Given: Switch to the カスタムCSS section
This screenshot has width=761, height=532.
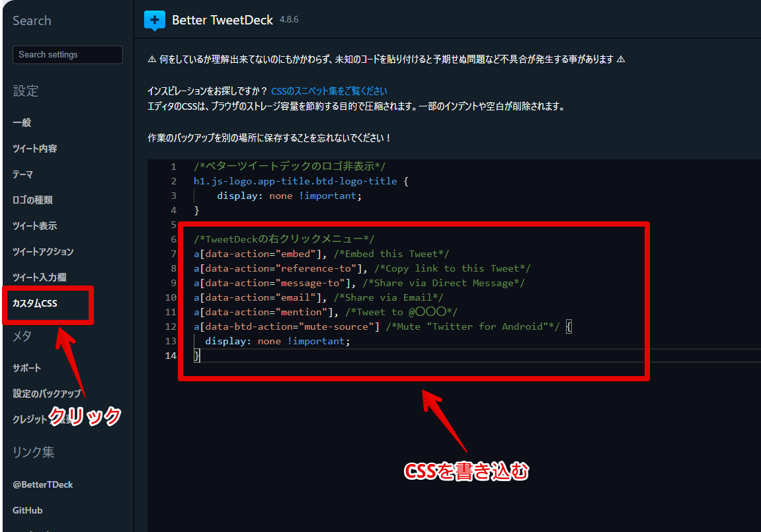Looking at the screenshot, I should (35, 303).
